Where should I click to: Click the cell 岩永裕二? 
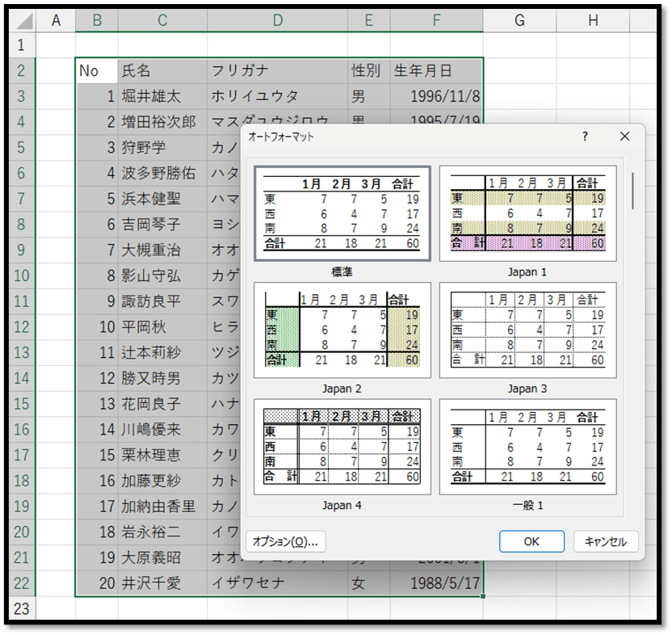(162, 532)
